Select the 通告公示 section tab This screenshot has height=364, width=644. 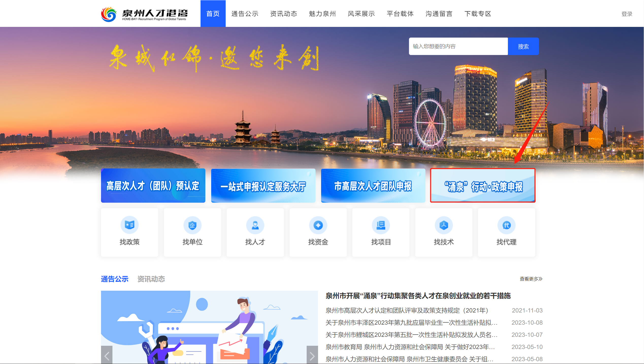[115, 279]
